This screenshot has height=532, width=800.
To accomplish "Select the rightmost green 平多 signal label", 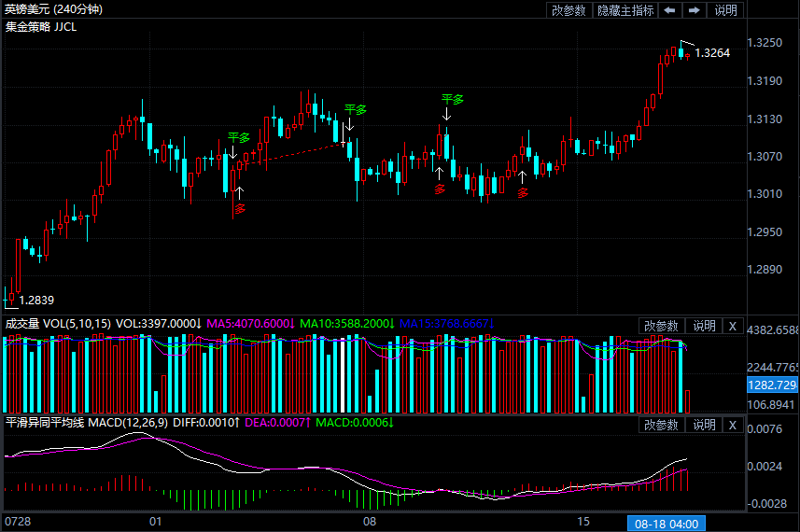I will click(x=452, y=99).
